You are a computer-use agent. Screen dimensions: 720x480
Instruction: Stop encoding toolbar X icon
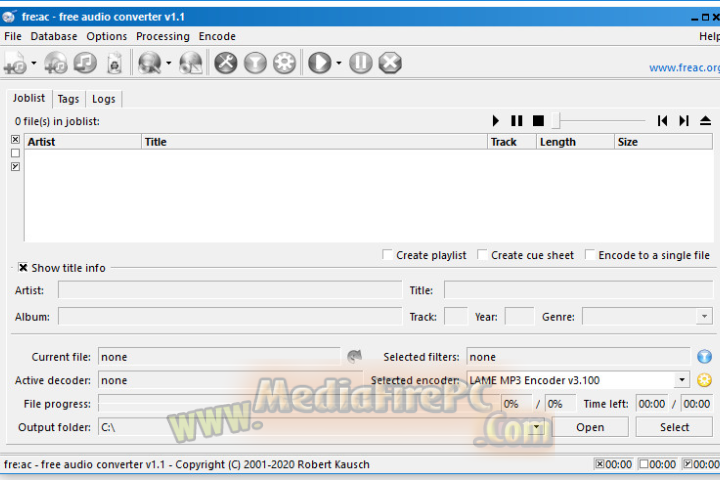(x=390, y=63)
